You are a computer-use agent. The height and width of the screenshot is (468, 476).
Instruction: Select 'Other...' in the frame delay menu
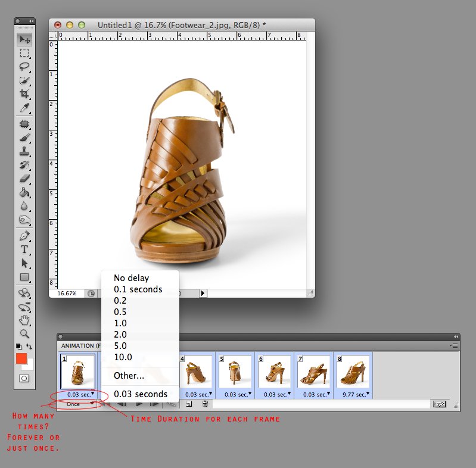point(129,376)
